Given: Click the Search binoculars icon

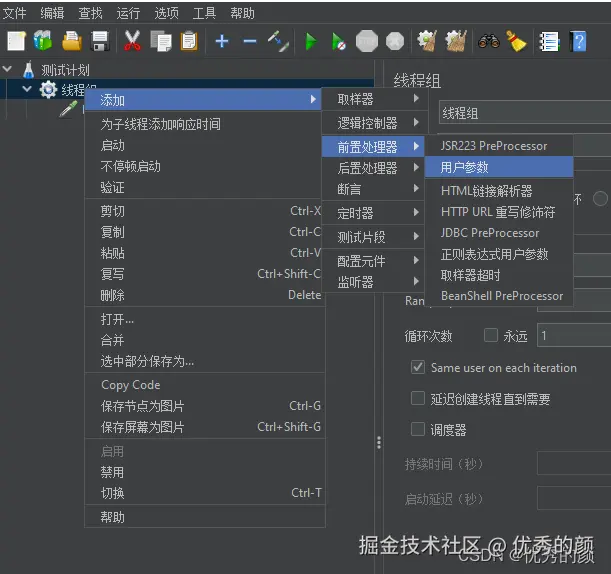Looking at the screenshot, I should pyautogui.click(x=489, y=41).
